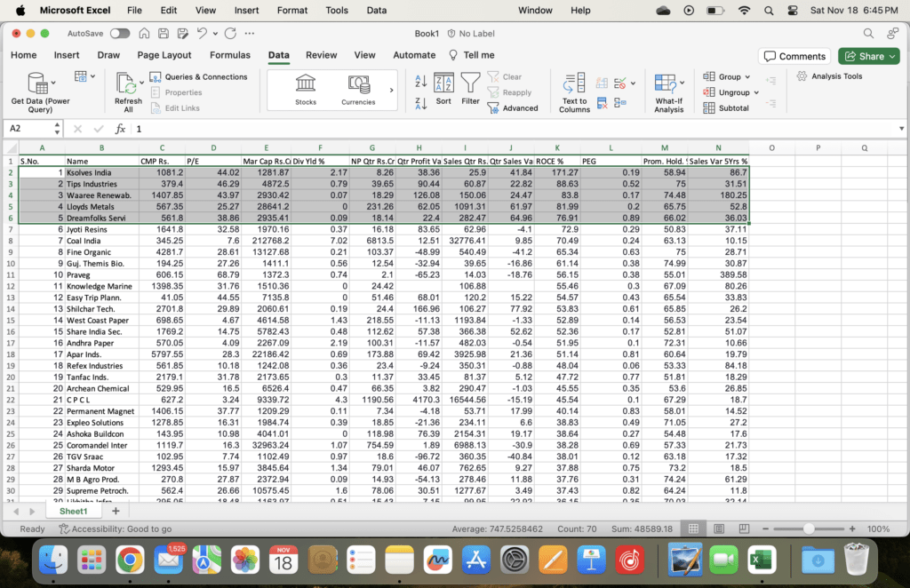Click Get Data (Power Query) icon
The height and width of the screenshot is (588, 910).
point(37,83)
